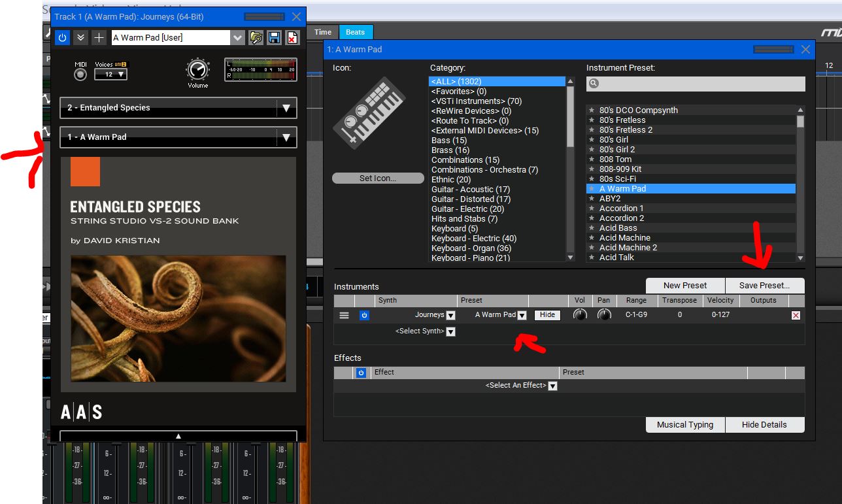Click the AAS logo
This screenshot has height=504, width=842.
82,412
